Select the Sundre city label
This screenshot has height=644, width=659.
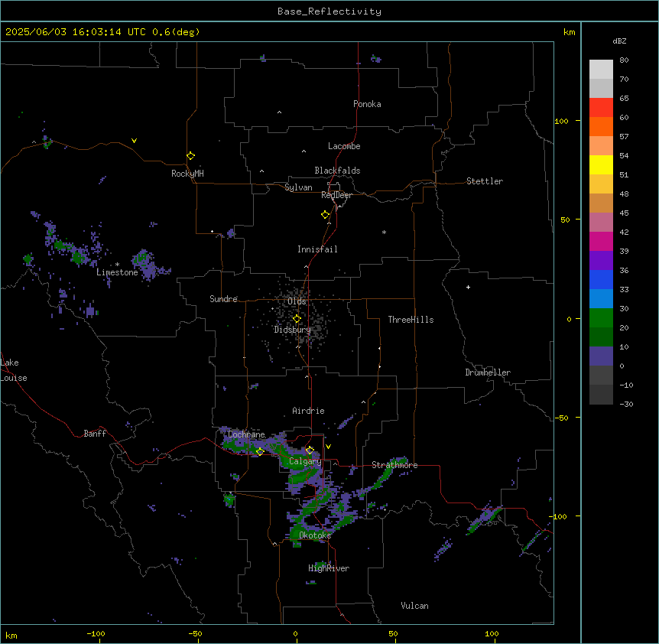click(x=223, y=299)
